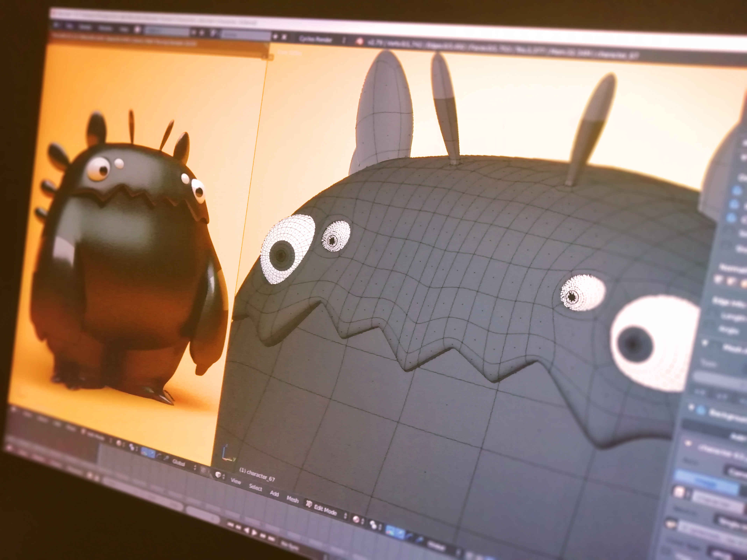Jump to previous keyframe in timeline
The height and width of the screenshot is (560, 747).
pos(238,527)
